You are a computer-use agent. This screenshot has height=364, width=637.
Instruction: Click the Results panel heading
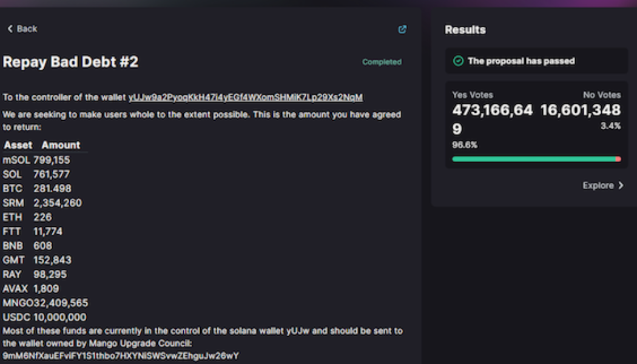(x=465, y=30)
